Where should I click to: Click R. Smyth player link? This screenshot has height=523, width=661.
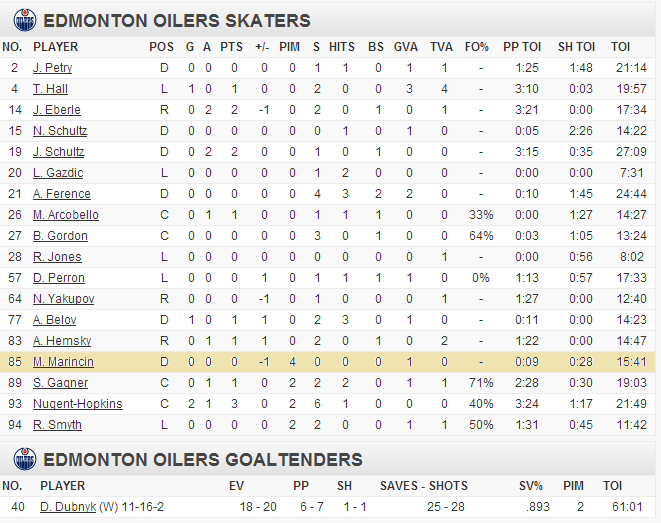tap(57, 425)
